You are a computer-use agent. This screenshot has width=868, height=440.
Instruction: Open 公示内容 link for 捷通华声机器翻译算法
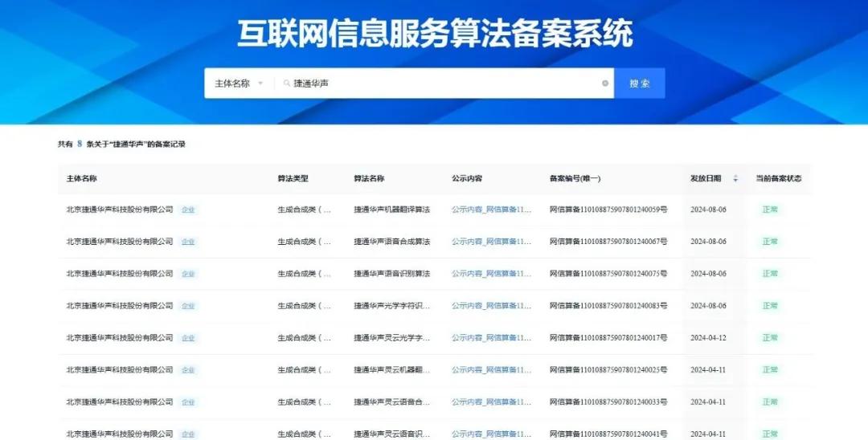(x=491, y=210)
